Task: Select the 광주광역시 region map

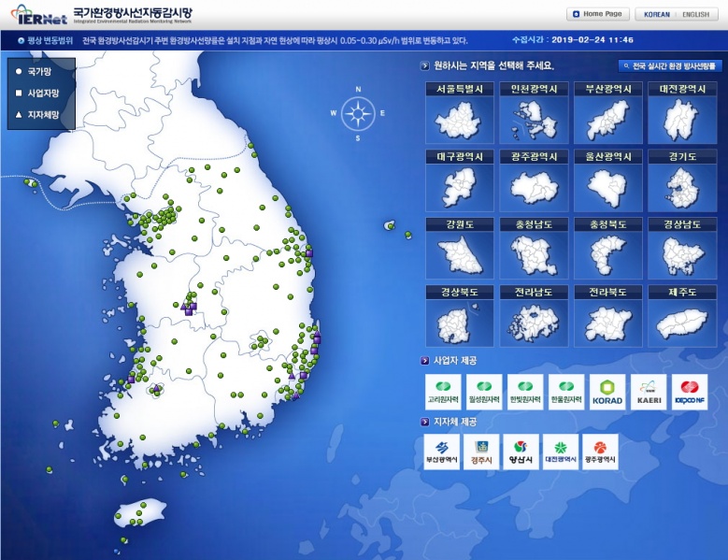Action: (534, 180)
